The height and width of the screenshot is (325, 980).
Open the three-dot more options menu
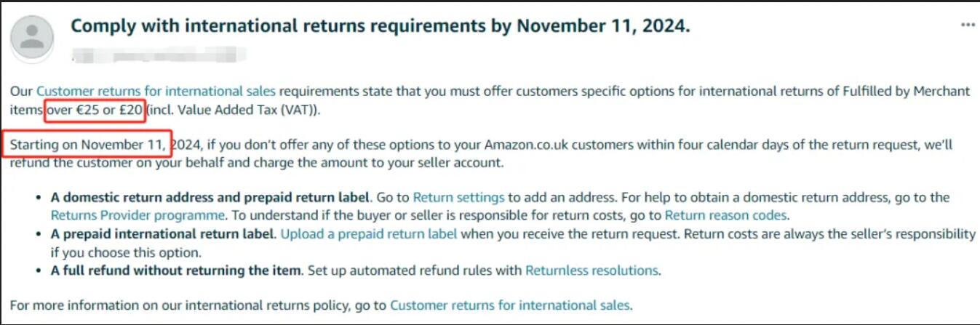click(x=967, y=25)
